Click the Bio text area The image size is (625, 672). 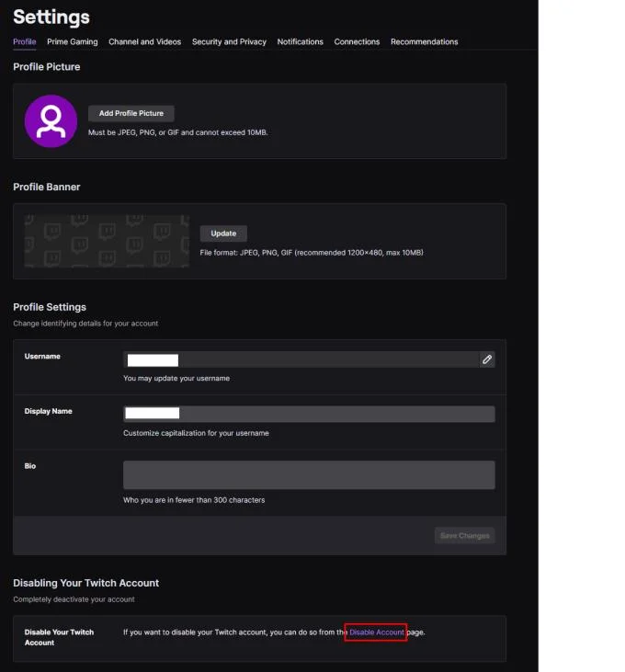click(310, 475)
